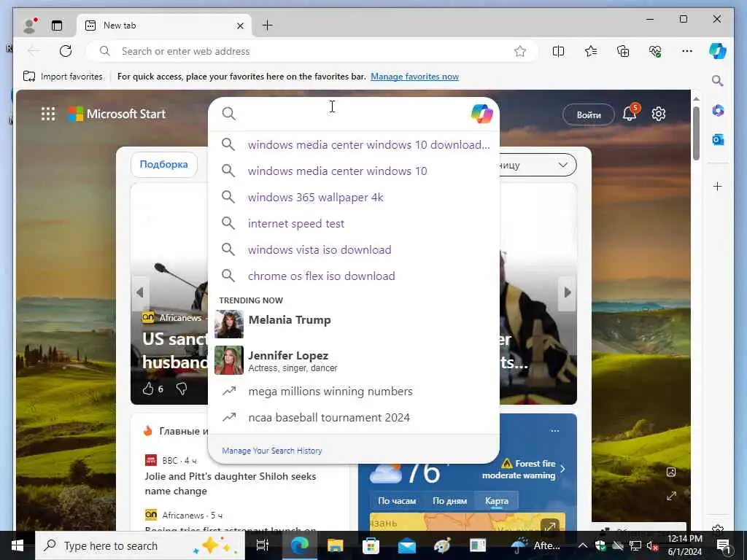Choose suggestion windows 365 wallpaper 4k
The width and height of the screenshot is (747, 560).
[x=354, y=197]
